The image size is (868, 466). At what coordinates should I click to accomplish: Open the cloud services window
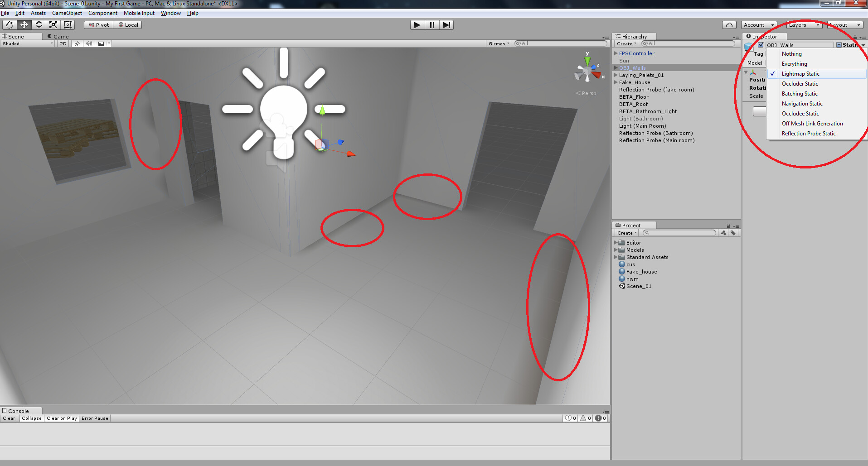point(729,25)
